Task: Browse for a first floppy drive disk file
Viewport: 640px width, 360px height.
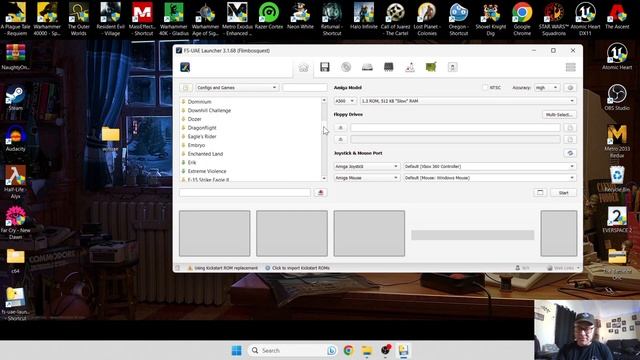Action: point(570,128)
